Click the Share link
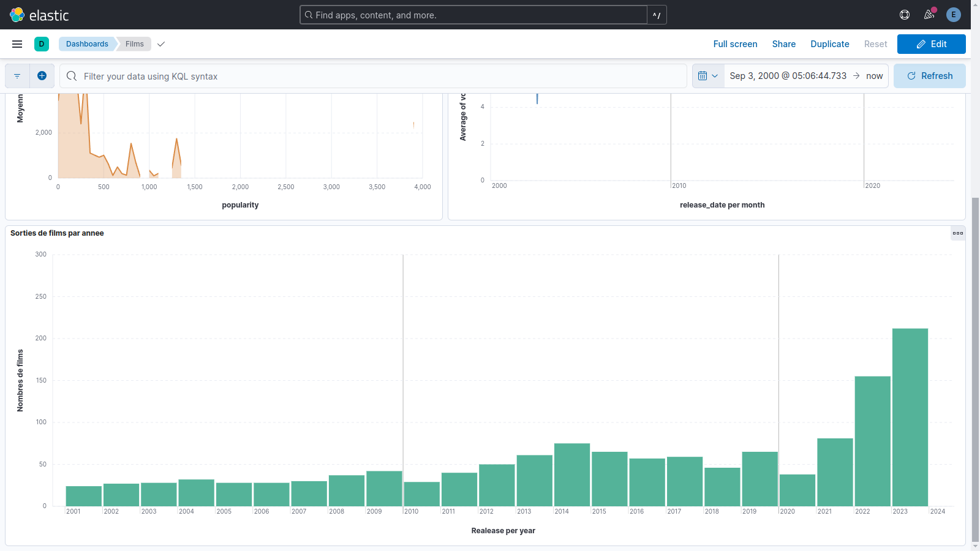 [783, 44]
